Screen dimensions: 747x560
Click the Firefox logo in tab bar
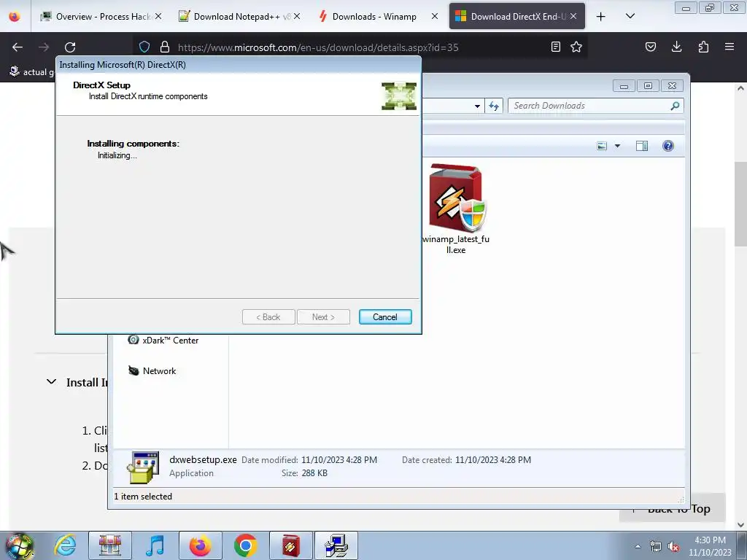coord(15,17)
